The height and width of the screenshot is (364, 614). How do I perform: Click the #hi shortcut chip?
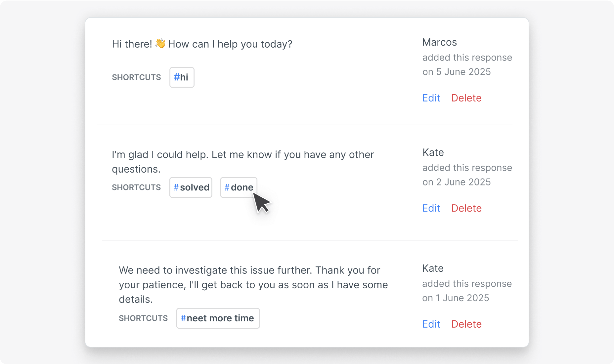pos(181,77)
